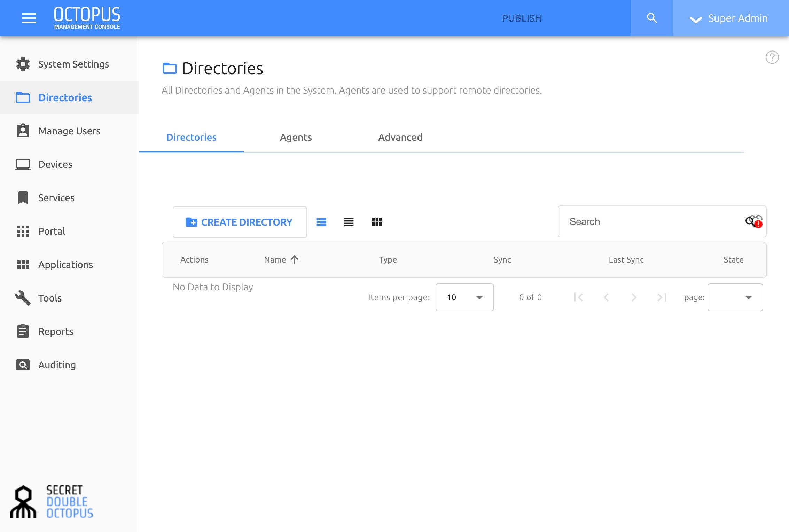
Task: Open the Tools label in sidebar
Action: 50,298
